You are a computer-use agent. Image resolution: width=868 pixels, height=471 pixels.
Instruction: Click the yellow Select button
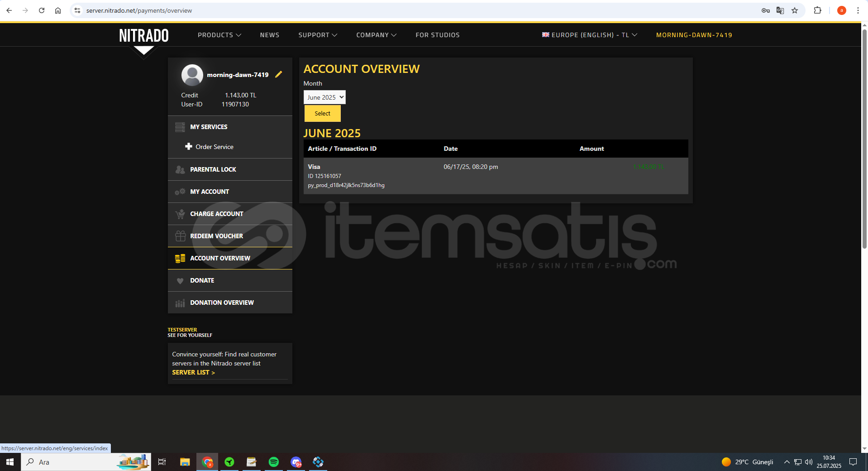[322, 113]
